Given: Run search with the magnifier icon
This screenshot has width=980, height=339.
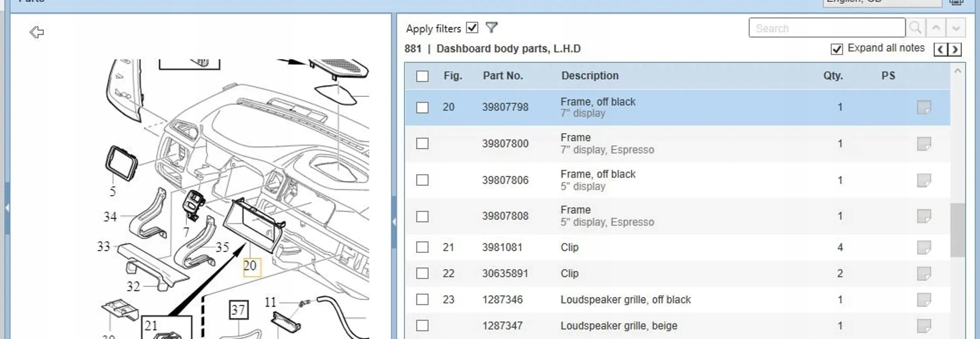Looking at the screenshot, I should click(x=915, y=28).
